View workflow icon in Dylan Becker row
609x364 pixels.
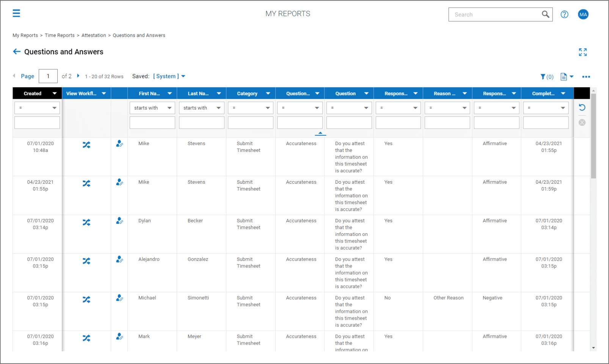coord(86,222)
